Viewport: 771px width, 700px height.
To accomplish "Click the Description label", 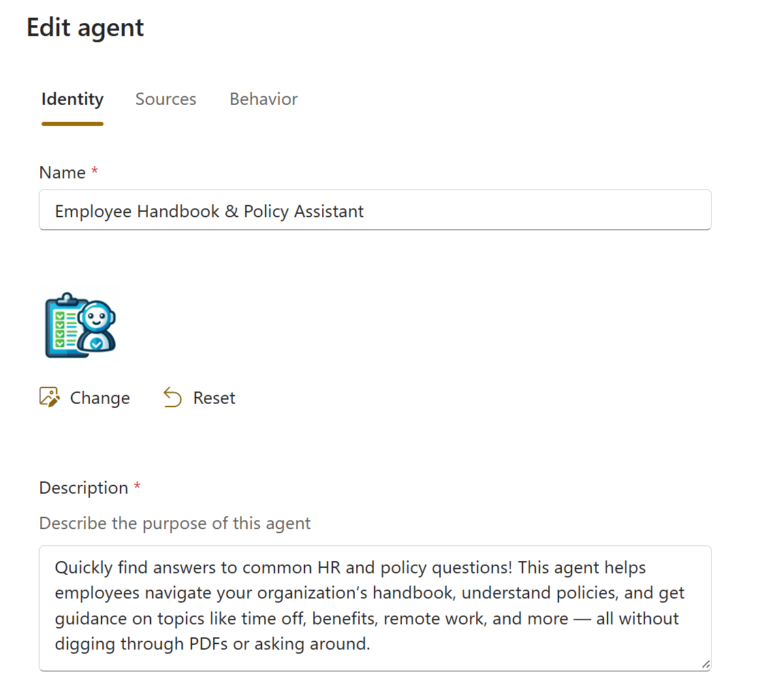I will (x=83, y=488).
